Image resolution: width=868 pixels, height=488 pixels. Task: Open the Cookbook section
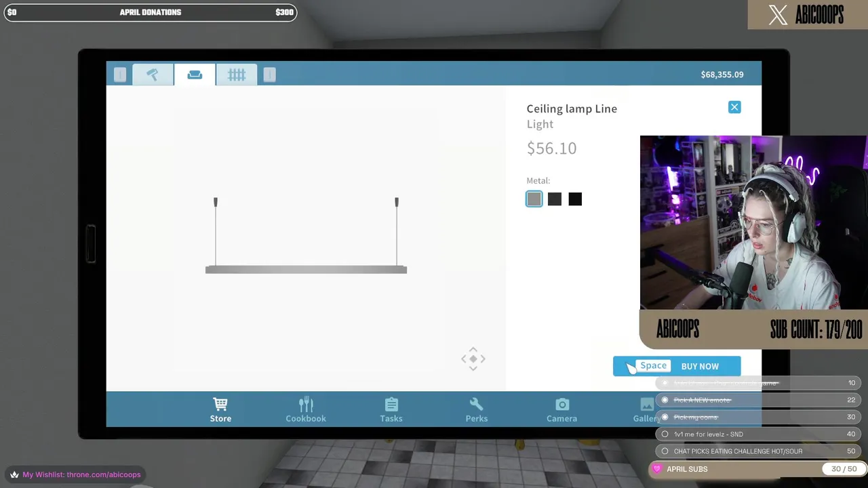click(x=306, y=410)
